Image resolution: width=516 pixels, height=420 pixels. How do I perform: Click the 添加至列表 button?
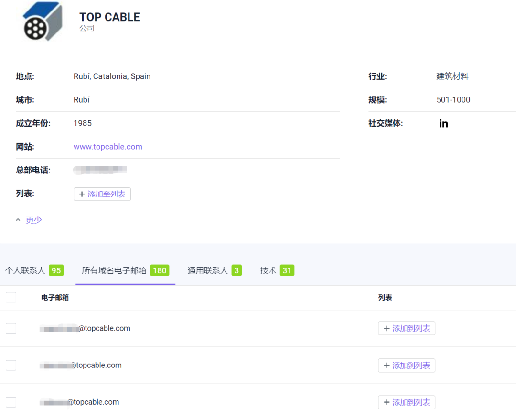tap(102, 194)
